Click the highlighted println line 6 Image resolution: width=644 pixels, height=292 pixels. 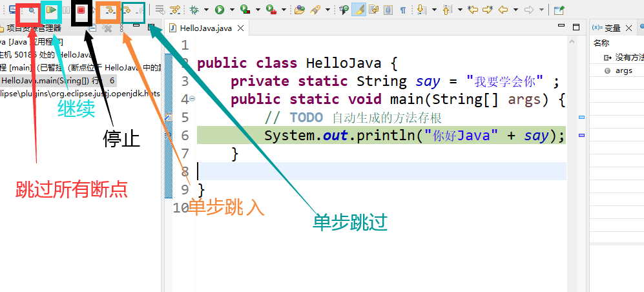click(381, 135)
